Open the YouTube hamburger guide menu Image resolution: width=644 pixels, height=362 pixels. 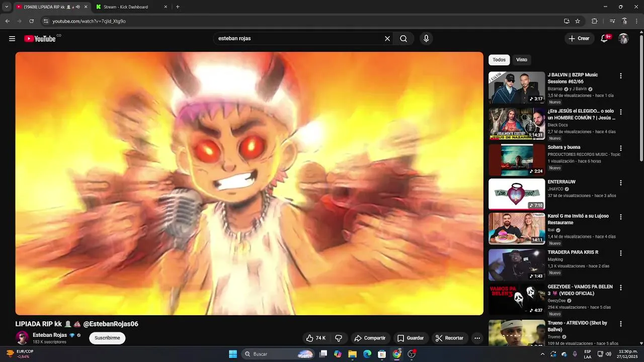[12, 39]
